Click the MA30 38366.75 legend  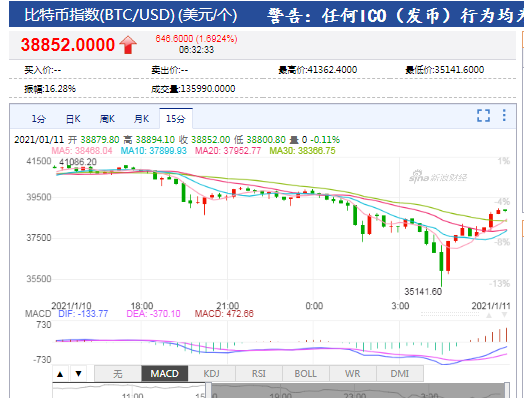pyautogui.click(x=303, y=151)
